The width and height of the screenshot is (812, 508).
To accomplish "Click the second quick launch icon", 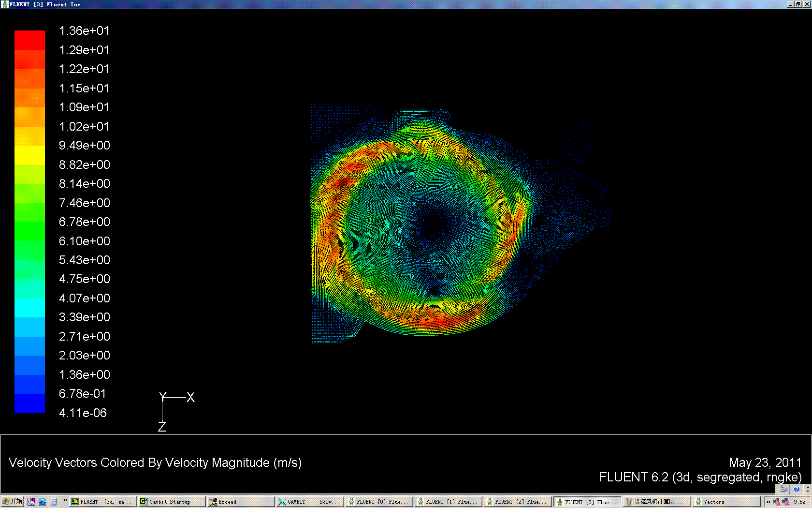I will 43,502.
